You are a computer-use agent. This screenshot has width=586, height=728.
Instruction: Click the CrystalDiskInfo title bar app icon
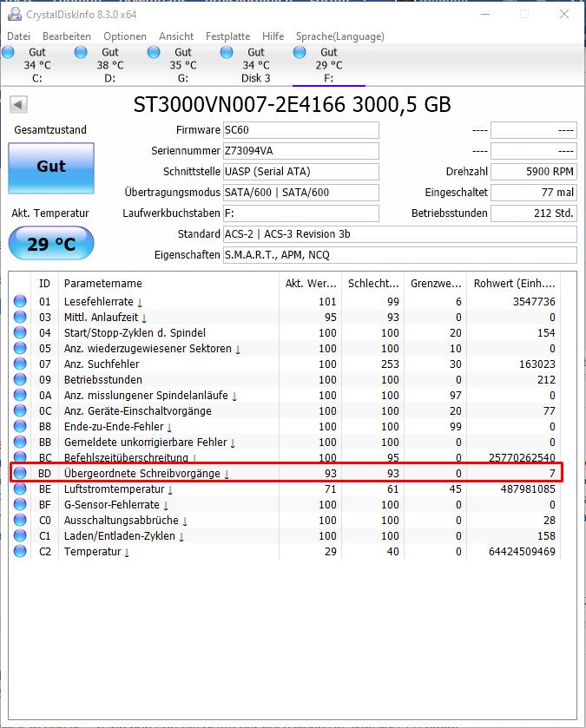tap(14, 15)
